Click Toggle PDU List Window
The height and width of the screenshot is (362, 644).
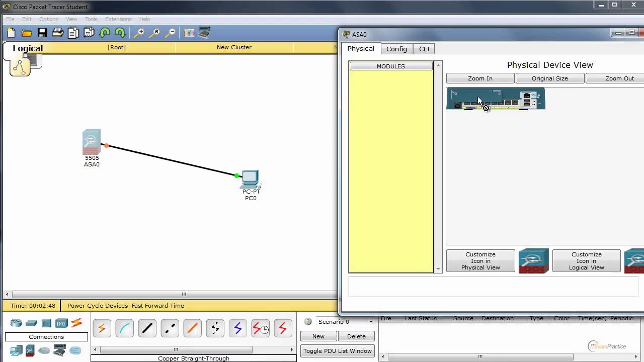click(338, 351)
